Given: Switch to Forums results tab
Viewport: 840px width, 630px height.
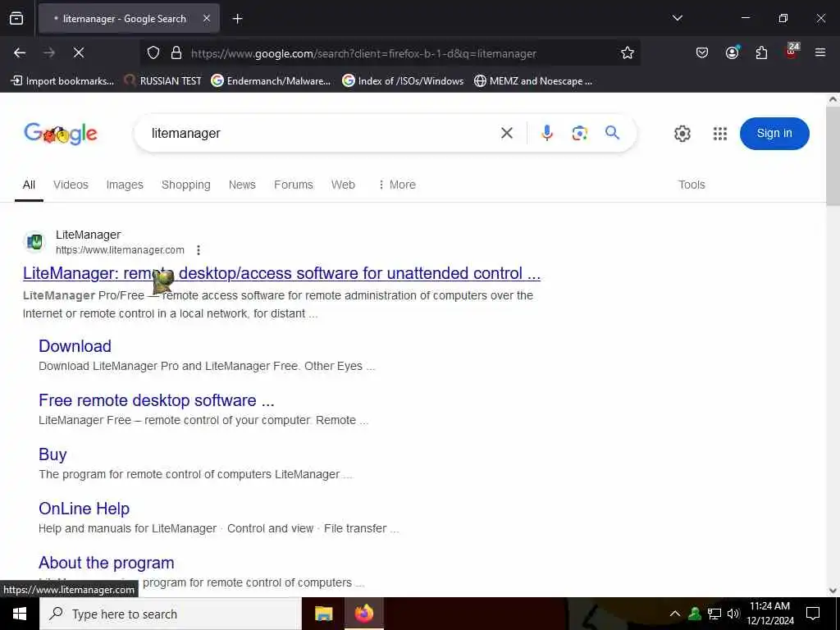Looking at the screenshot, I should [294, 185].
